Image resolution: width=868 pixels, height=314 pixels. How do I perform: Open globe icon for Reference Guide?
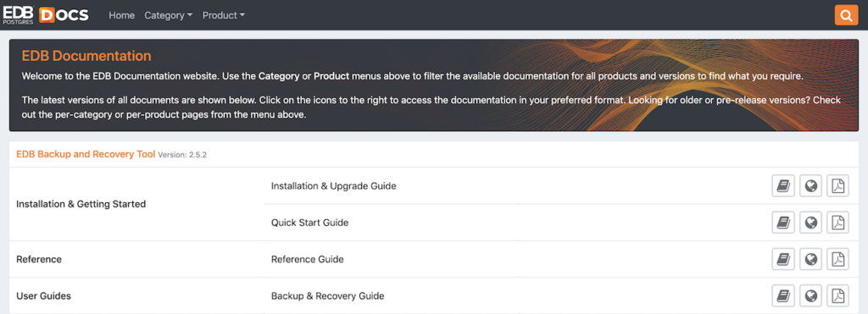[810, 259]
